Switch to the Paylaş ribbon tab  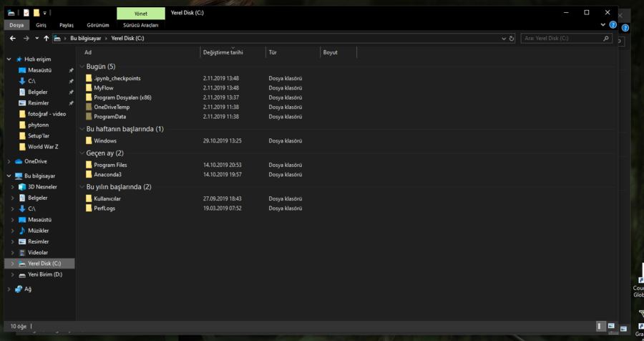click(x=67, y=25)
